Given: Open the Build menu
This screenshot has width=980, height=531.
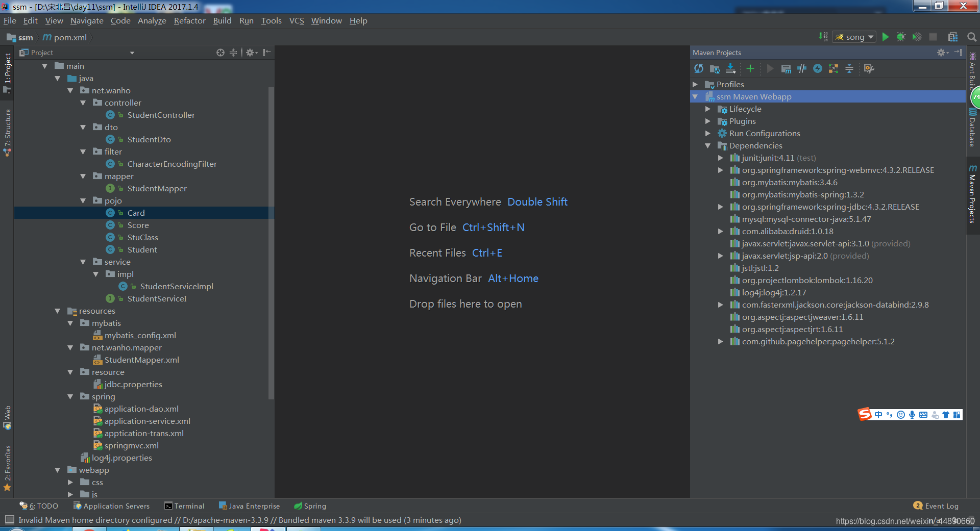Looking at the screenshot, I should point(222,20).
